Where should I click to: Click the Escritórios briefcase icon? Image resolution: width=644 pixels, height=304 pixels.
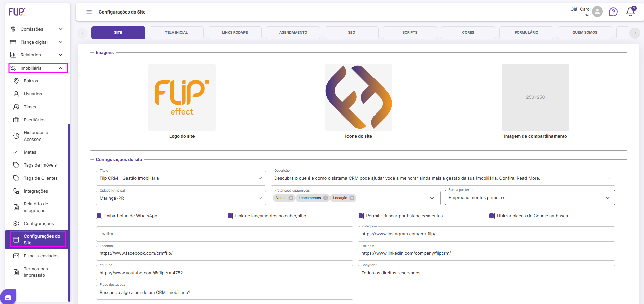pyautogui.click(x=16, y=120)
